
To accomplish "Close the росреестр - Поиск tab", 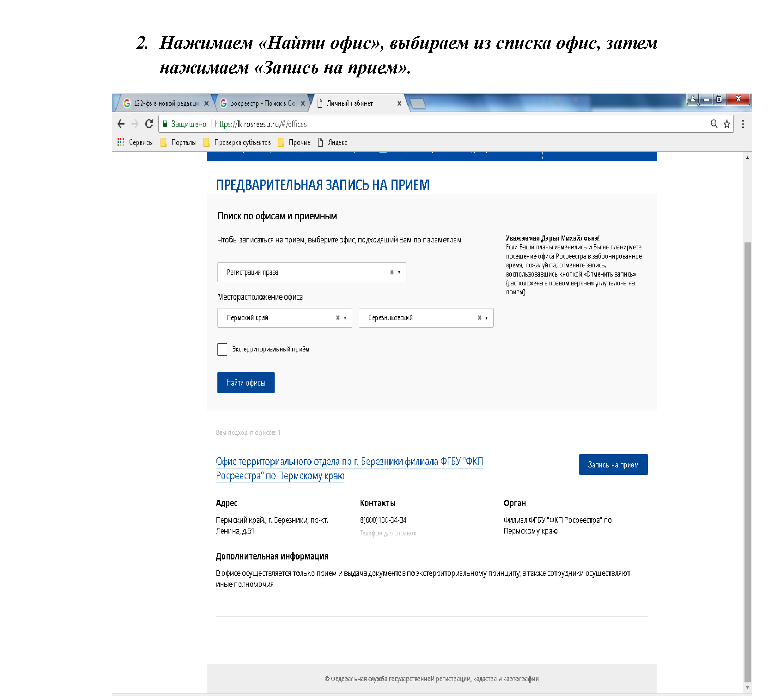I will click(x=303, y=103).
